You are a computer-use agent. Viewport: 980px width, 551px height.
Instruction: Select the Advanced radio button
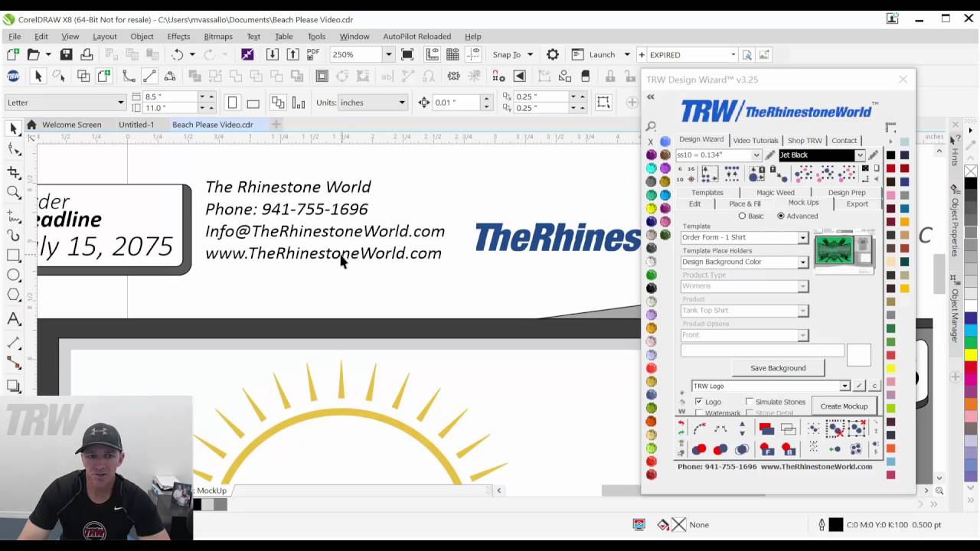pyautogui.click(x=781, y=216)
